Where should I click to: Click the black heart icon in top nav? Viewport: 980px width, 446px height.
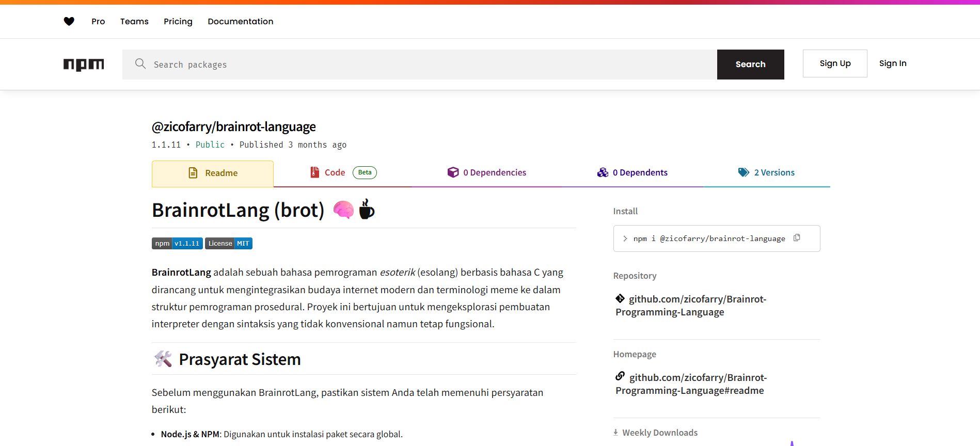click(x=69, y=21)
